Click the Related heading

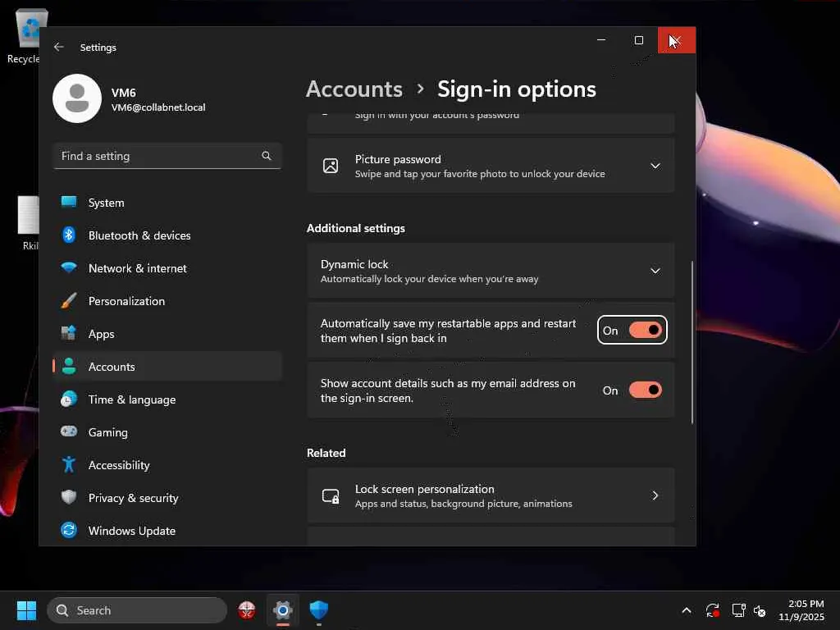[326, 453]
